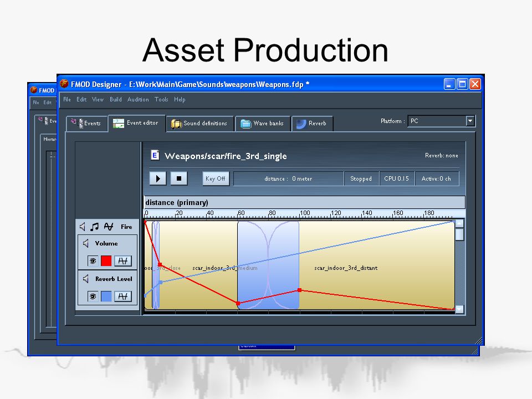Maximize the front FMOD Designer window
This screenshot has height=399, width=532.
pyautogui.click(x=462, y=84)
